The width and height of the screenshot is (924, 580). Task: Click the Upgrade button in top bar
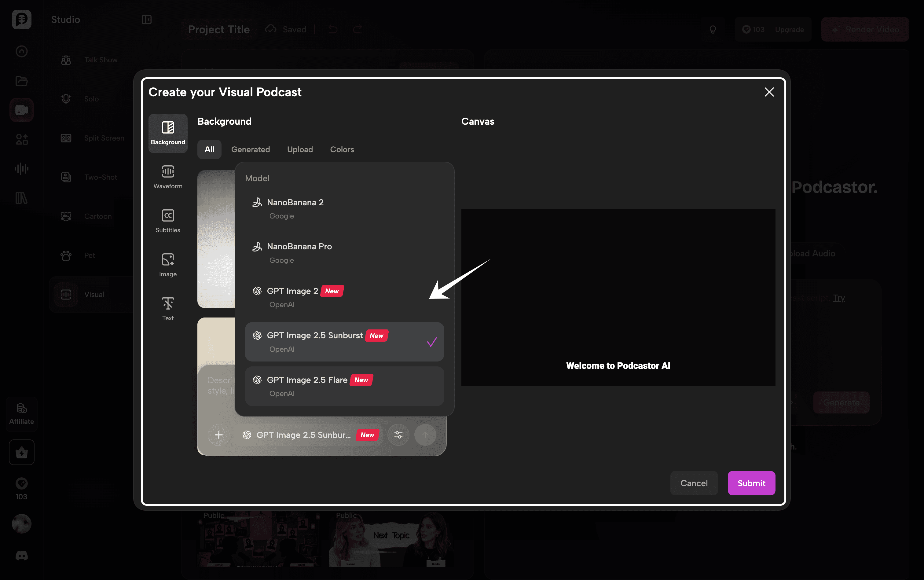789,30
